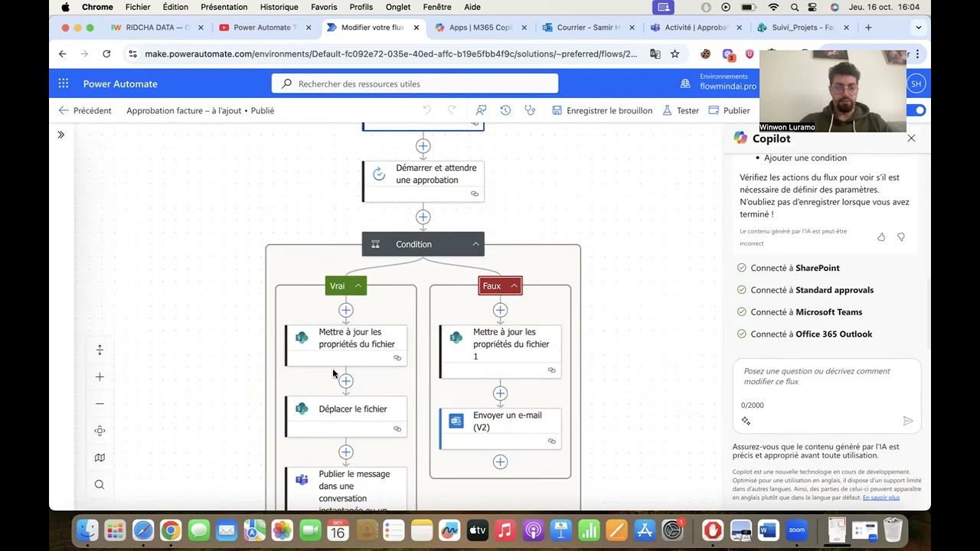This screenshot has width=980, height=551.
Task: Open the Historique menu
Action: [x=279, y=7]
